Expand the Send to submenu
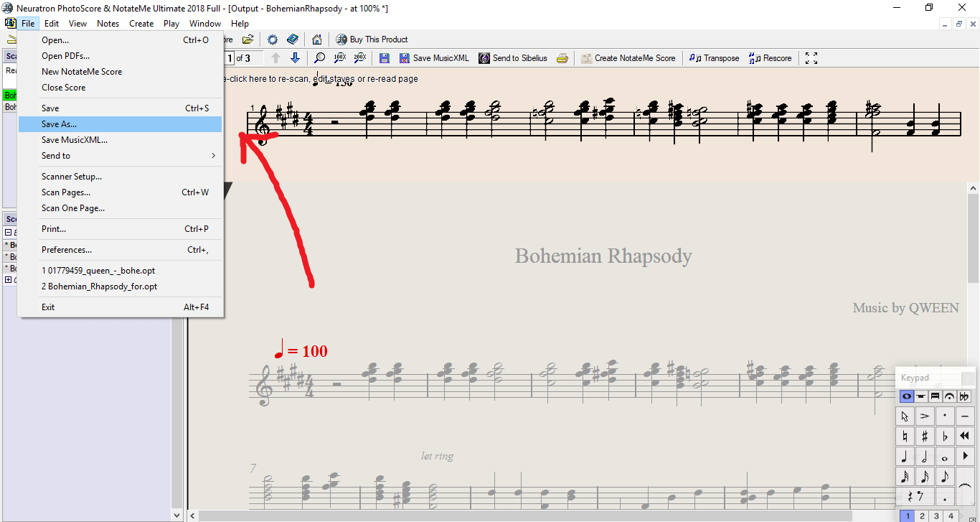Screen dimensions: 980x522 (121, 156)
